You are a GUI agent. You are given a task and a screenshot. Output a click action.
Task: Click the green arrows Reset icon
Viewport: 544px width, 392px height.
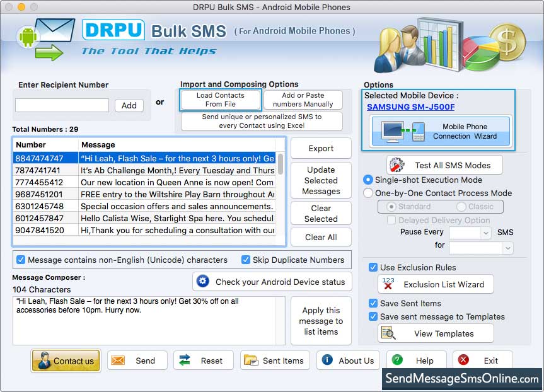[185, 360]
